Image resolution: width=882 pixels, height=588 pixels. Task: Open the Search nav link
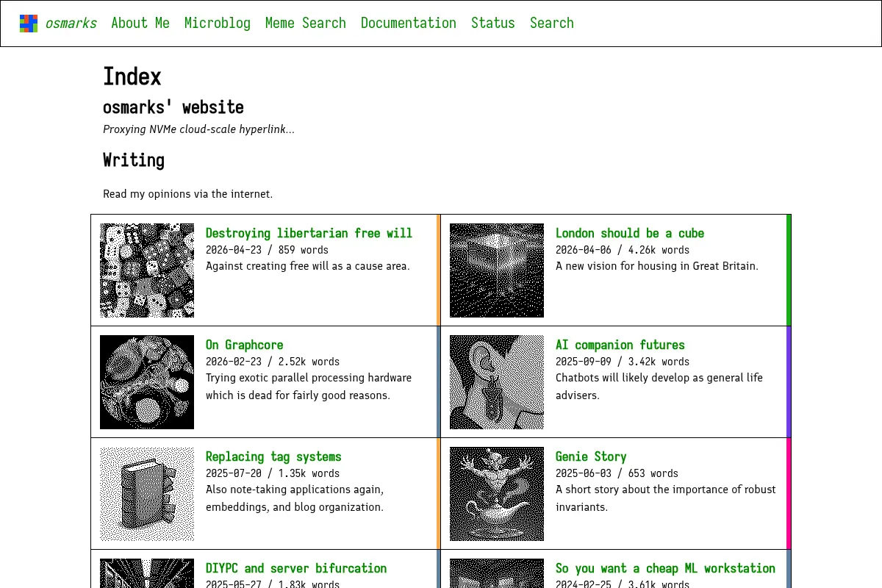[552, 24]
